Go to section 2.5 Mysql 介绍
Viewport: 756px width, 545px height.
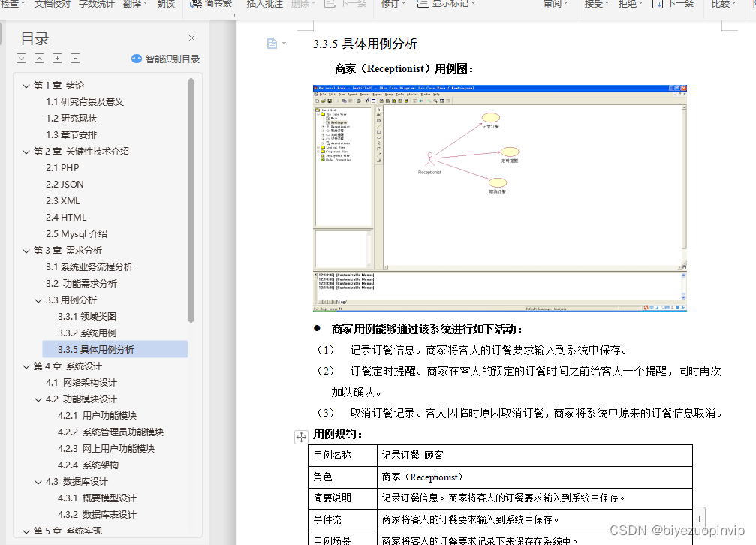tap(77, 234)
